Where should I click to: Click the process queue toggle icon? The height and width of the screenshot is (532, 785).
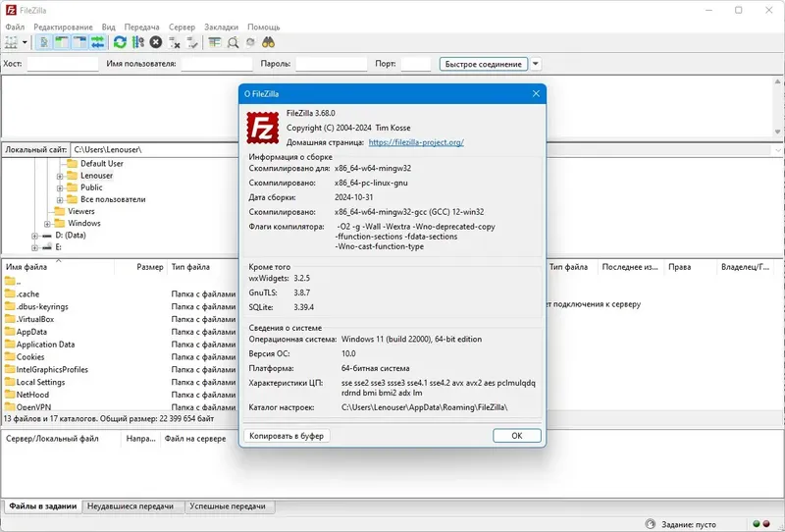(138, 42)
